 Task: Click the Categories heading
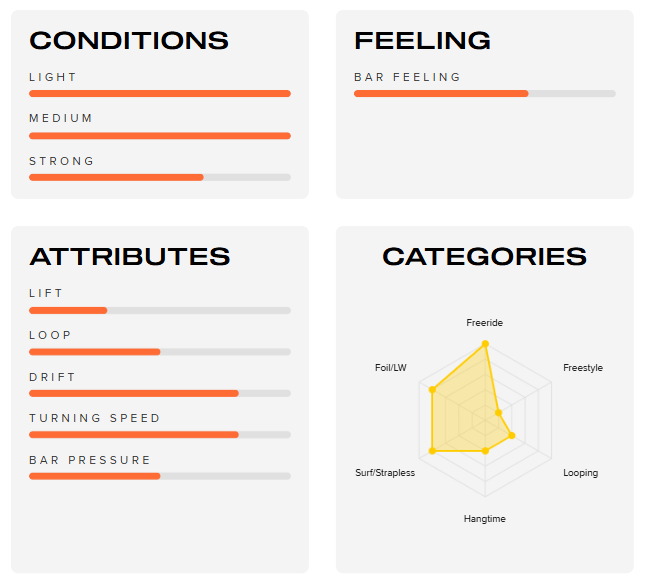pos(485,256)
